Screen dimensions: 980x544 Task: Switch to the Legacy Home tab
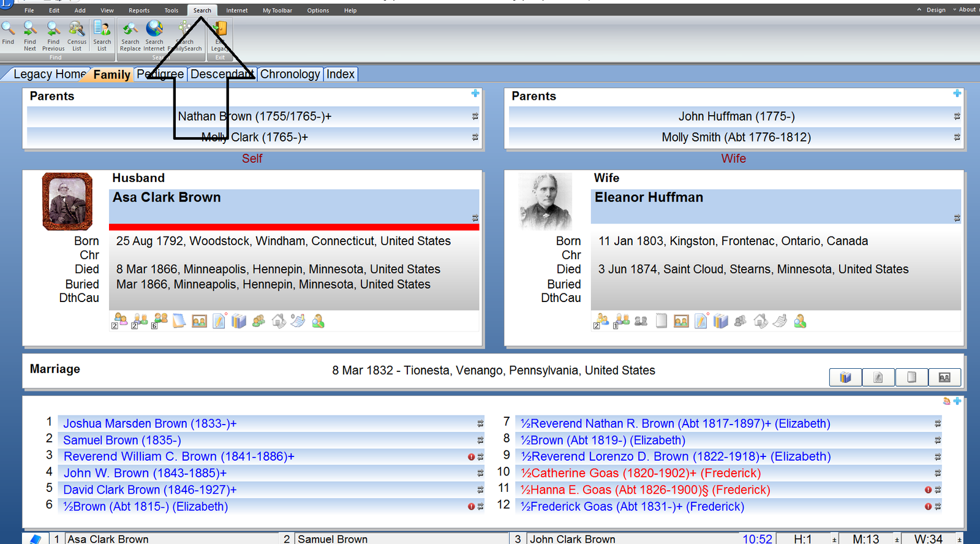pos(49,74)
